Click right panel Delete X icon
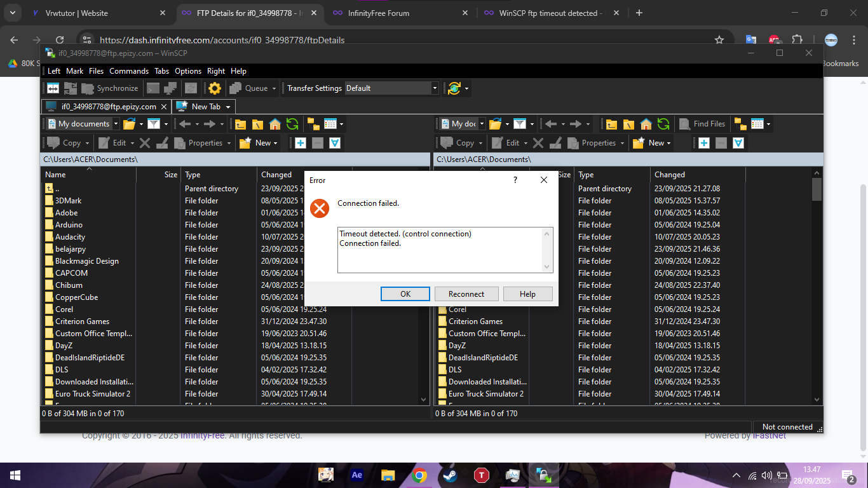 (x=538, y=143)
